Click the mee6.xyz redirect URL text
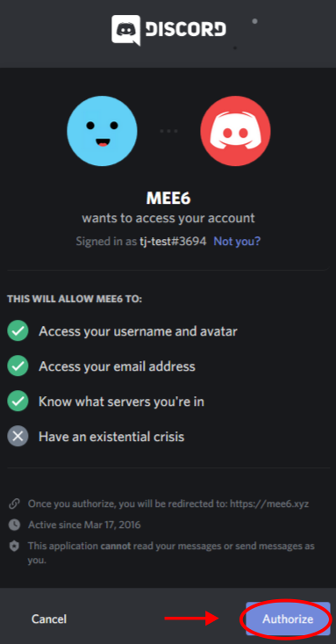Image resolution: width=336 pixels, height=644 pixels. (269, 503)
